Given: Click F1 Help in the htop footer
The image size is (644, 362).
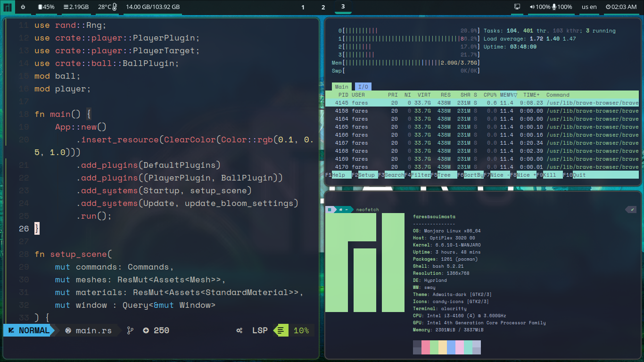Looking at the screenshot, I should click(338, 175).
